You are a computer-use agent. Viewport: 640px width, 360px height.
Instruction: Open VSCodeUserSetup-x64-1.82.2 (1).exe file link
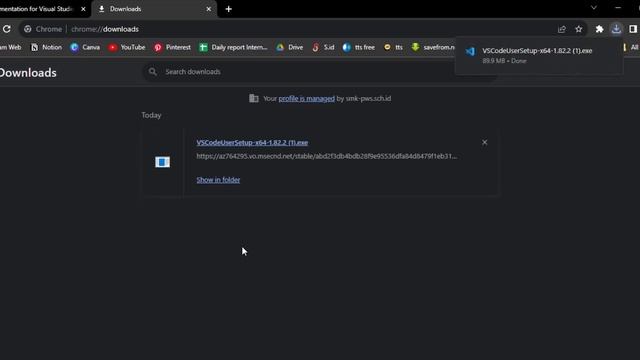pyautogui.click(x=252, y=142)
